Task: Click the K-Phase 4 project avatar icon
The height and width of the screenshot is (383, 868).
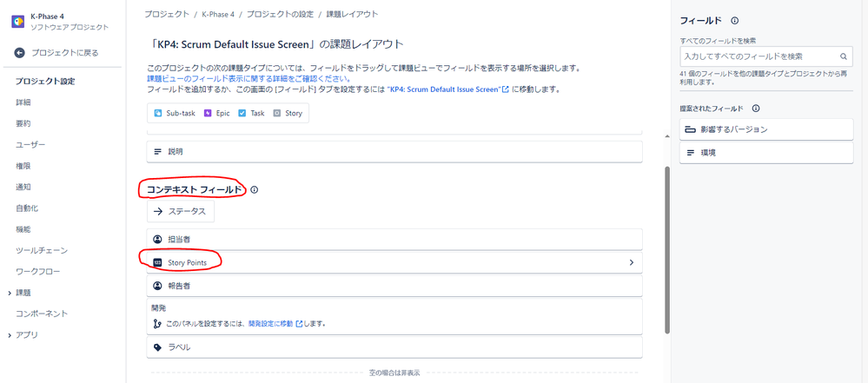Action: click(17, 21)
